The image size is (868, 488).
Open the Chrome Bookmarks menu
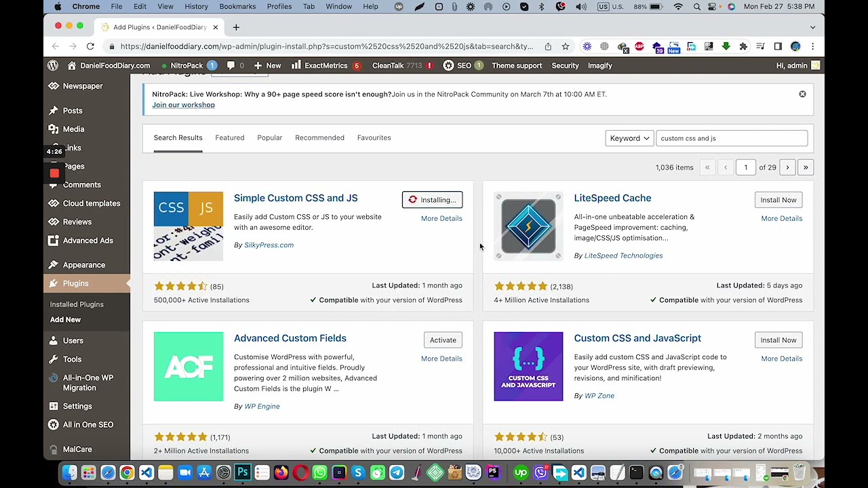coord(237,7)
